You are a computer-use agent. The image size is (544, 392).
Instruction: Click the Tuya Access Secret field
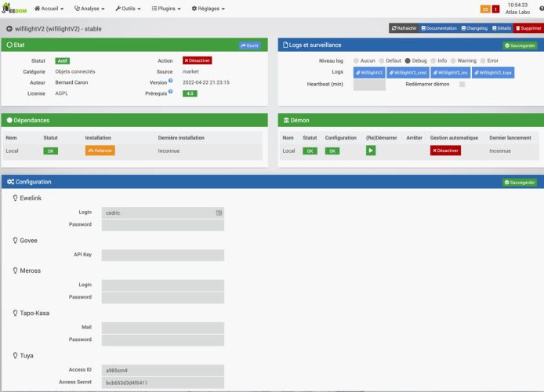click(163, 383)
